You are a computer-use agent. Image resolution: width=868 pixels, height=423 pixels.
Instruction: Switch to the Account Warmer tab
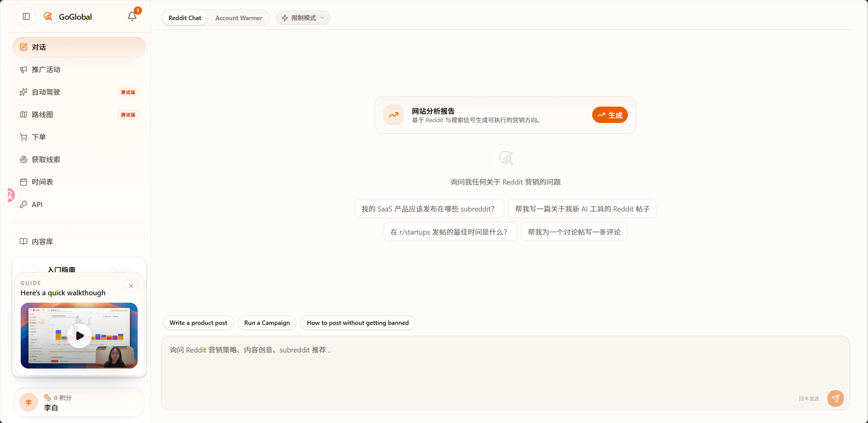tap(239, 18)
